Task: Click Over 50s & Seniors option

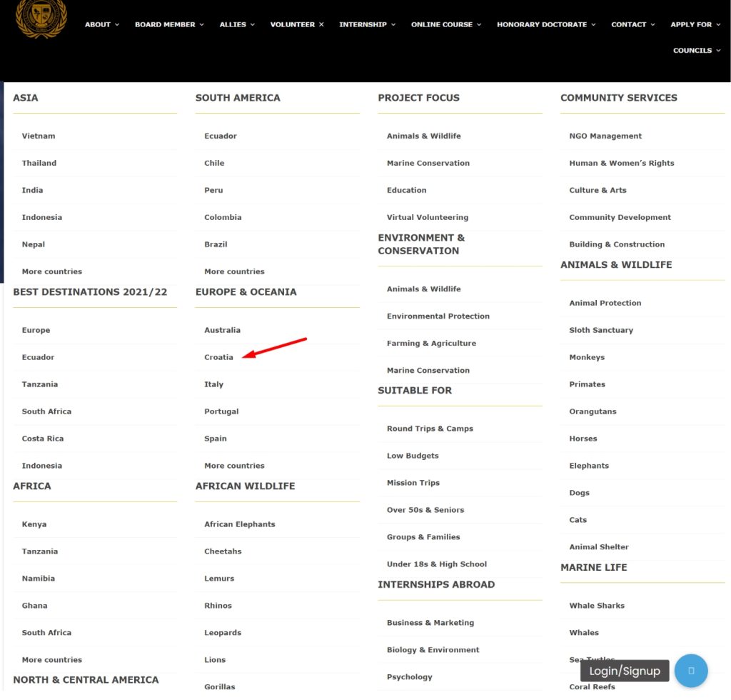Action: pyautogui.click(x=425, y=510)
